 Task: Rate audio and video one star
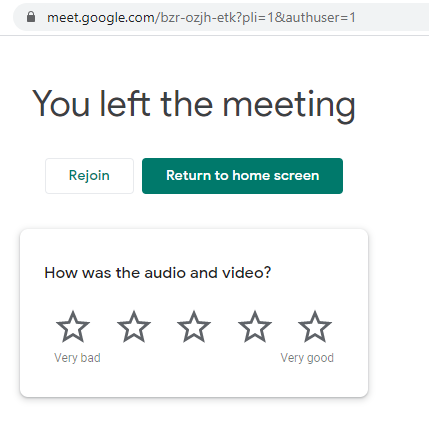(73, 327)
